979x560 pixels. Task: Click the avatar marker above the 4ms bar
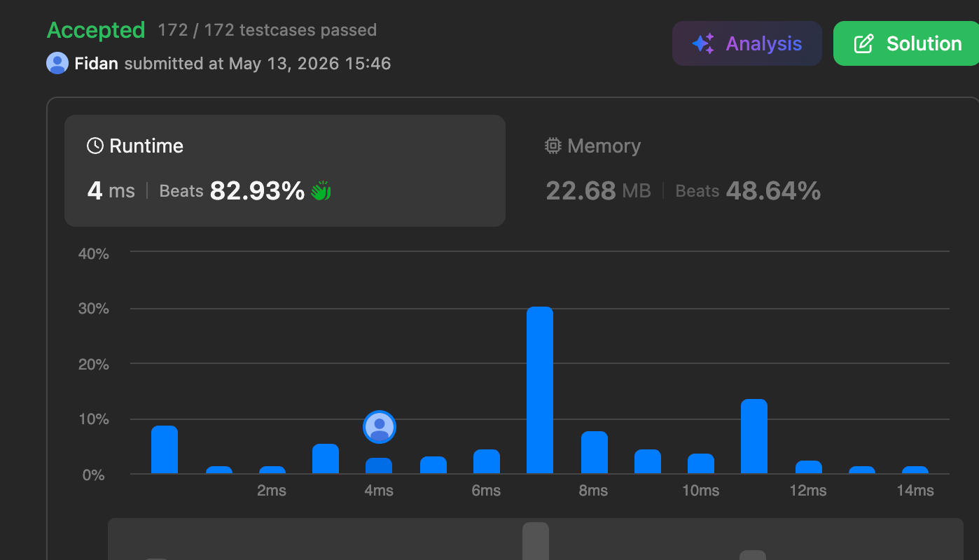(380, 427)
